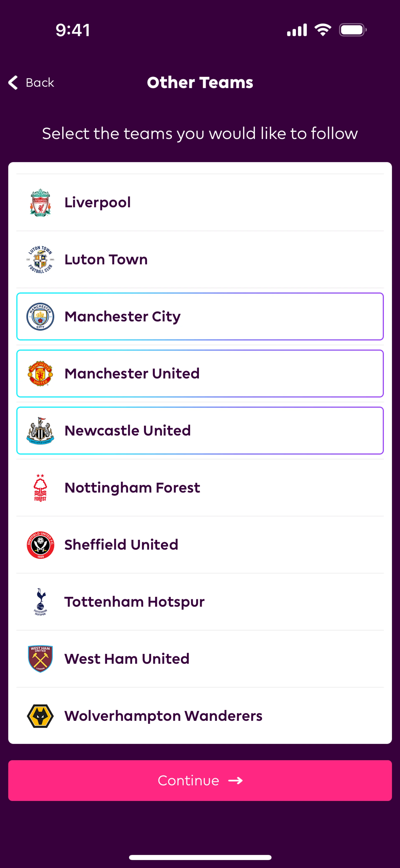The height and width of the screenshot is (868, 400).
Task: Unfollow Manchester United by tapping its name
Action: (x=132, y=373)
